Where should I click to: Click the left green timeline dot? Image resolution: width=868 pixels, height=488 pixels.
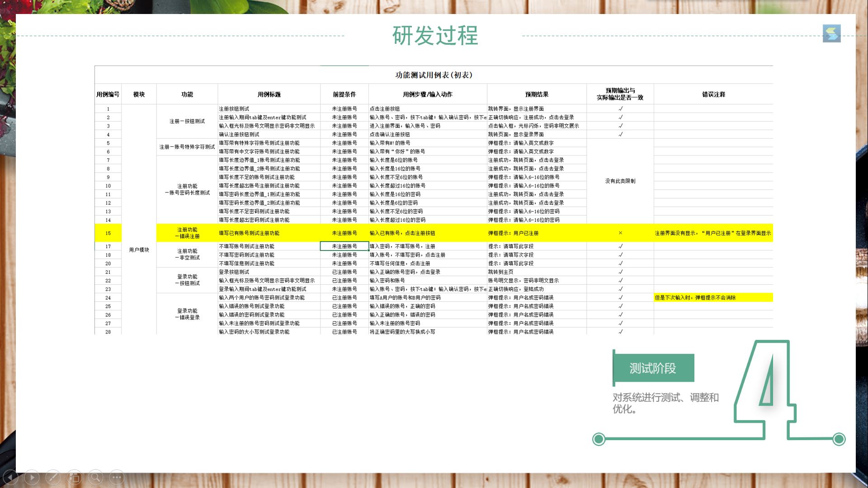click(x=599, y=439)
